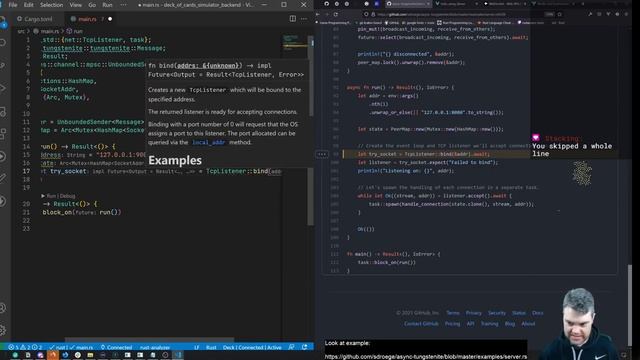
Task: Open Run and Debug in activity bar
Action: coord(3,88)
